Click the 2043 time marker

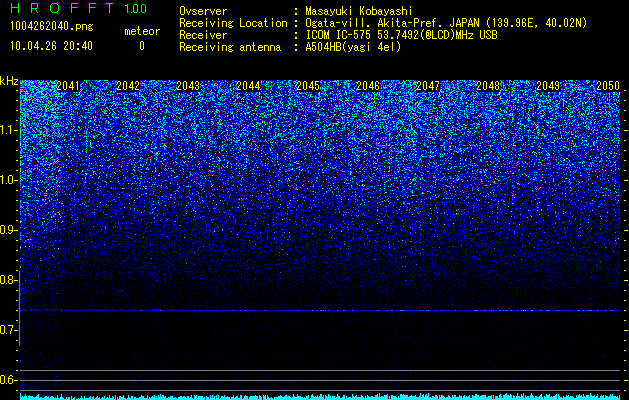tap(188, 86)
